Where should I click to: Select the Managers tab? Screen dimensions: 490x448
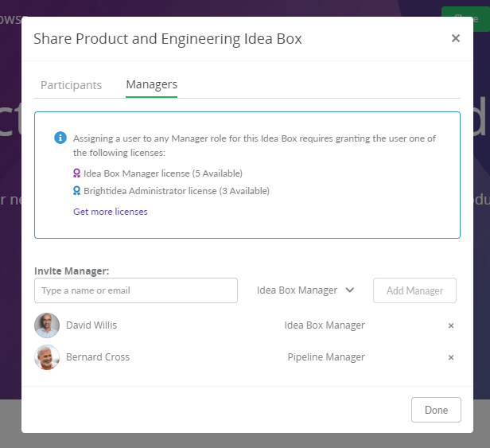152,84
